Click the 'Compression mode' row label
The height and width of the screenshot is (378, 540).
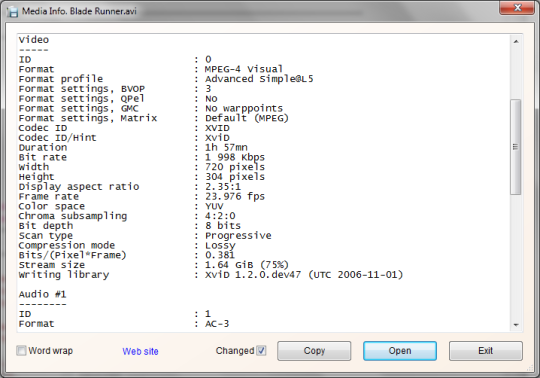[x=67, y=245]
